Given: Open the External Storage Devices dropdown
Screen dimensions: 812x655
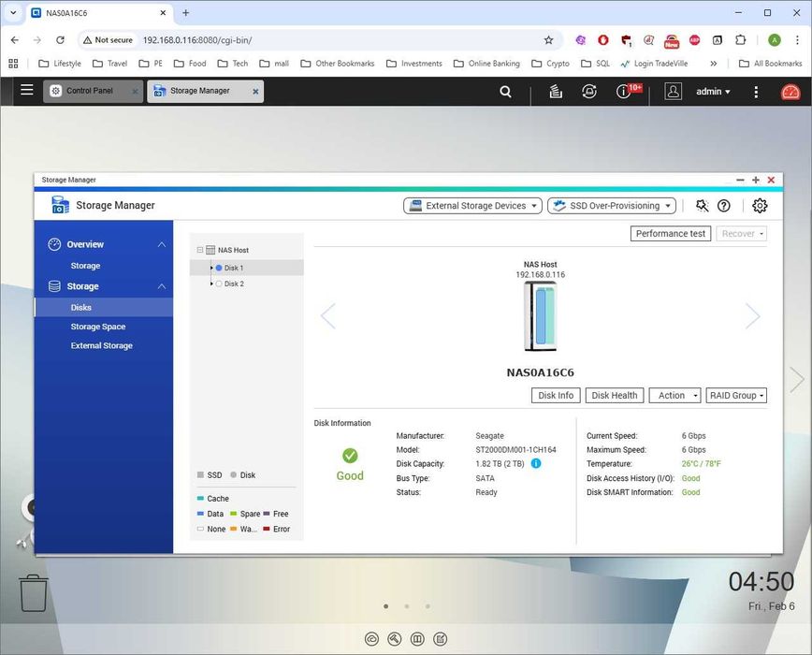Looking at the screenshot, I should pyautogui.click(x=472, y=206).
